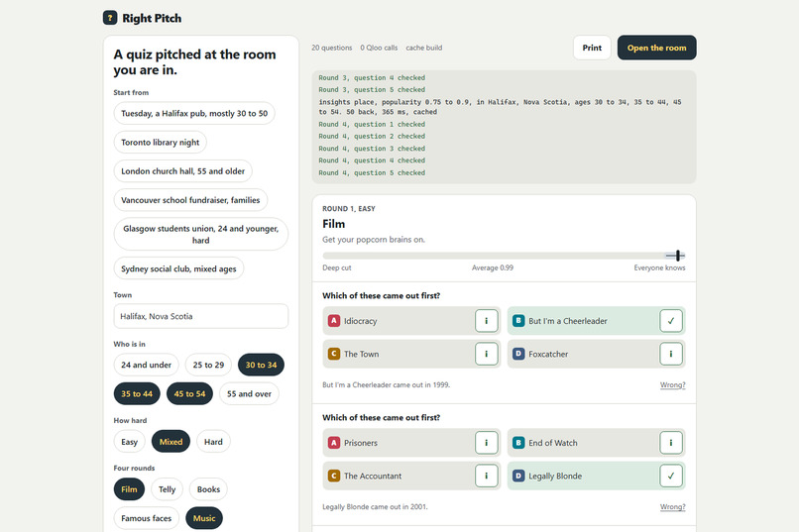The height and width of the screenshot is (532, 799).
Task: Open info for The Accountant answer
Action: 486,476
